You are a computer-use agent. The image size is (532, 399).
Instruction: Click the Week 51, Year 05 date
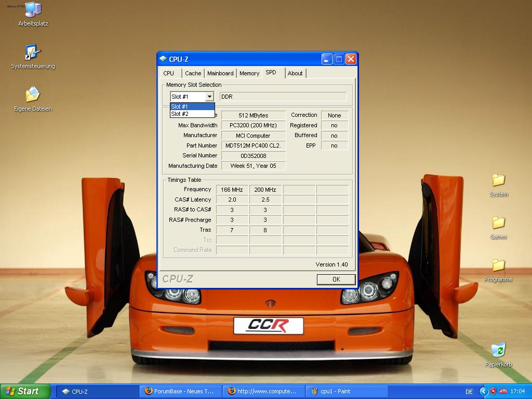(x=254, y=166)
